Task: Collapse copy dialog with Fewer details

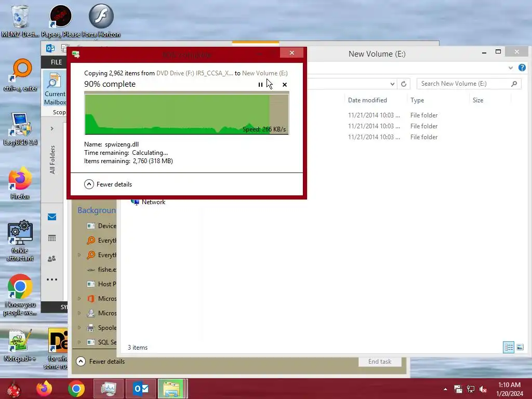Action: (108, 184)
